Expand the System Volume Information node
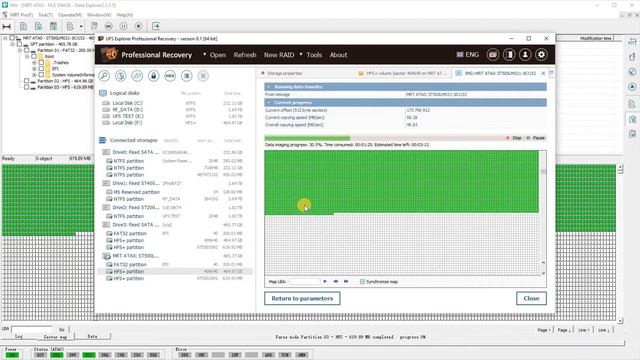Image resolution: width=640 pixels, height=360 pixels. click(x=34, y=75)
